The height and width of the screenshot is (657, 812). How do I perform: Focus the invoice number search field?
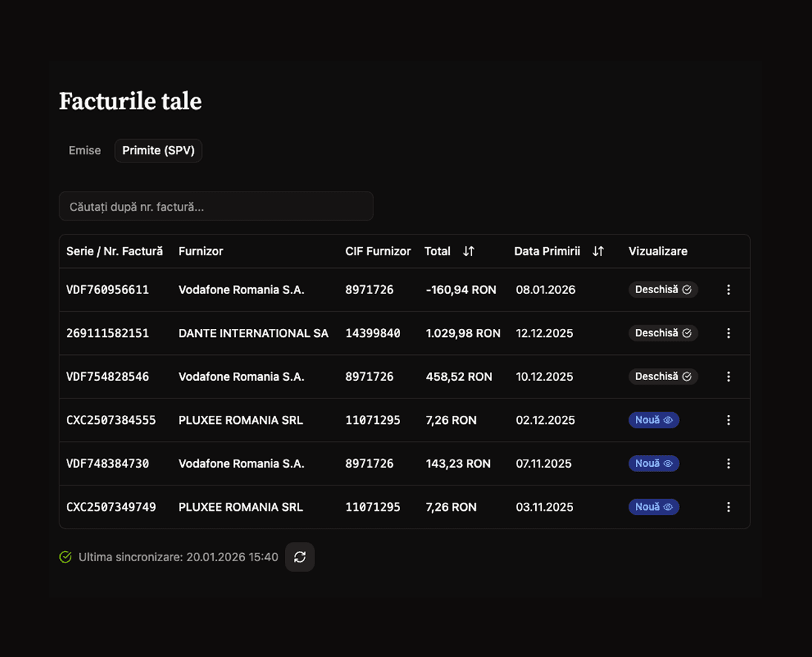[x=216, y=206]
